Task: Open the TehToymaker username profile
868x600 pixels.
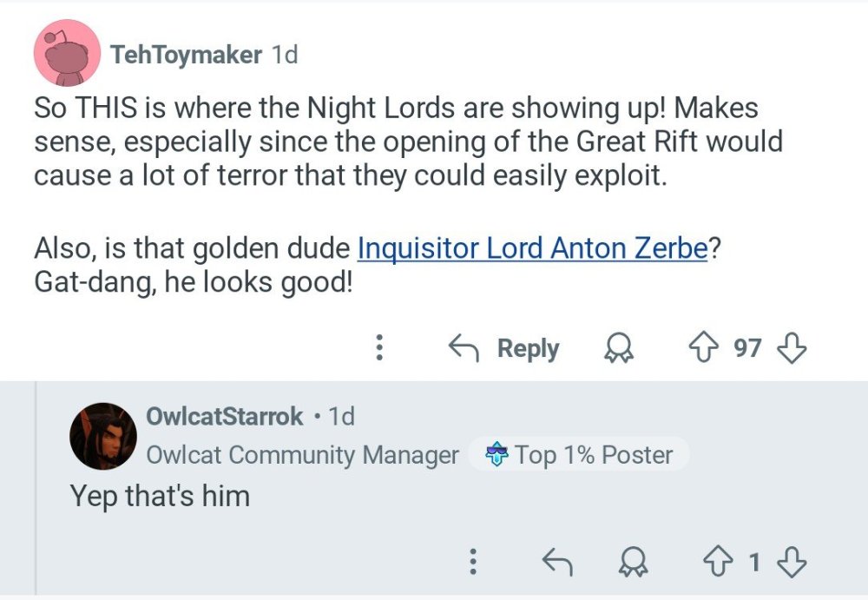Action: tap(186, 55)
